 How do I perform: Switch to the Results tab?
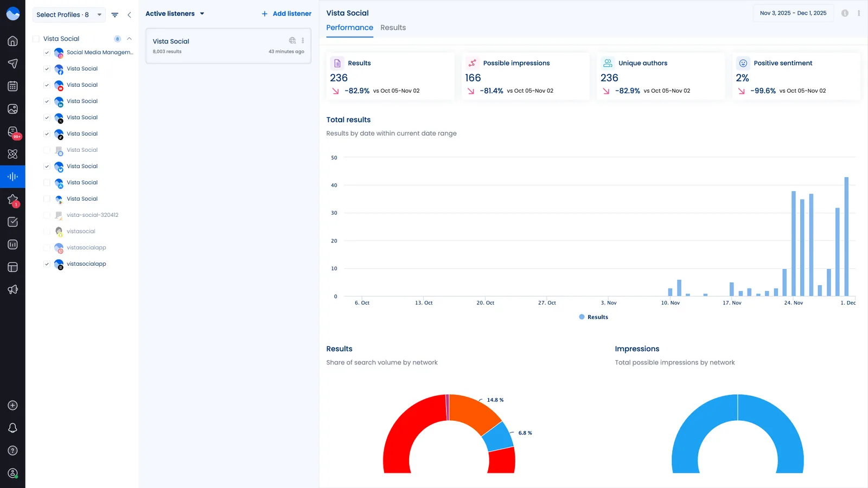[393, 28]
